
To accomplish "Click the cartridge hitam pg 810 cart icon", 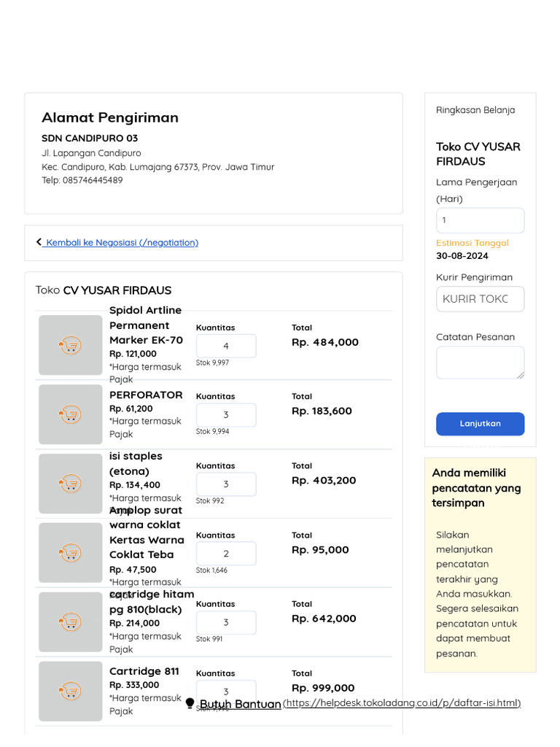I will point(70,622).
